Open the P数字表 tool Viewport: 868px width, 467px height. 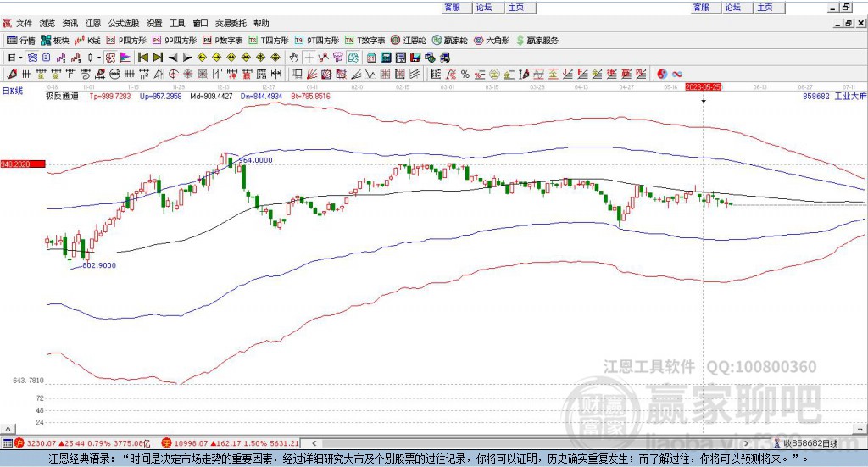pos(223,41)
